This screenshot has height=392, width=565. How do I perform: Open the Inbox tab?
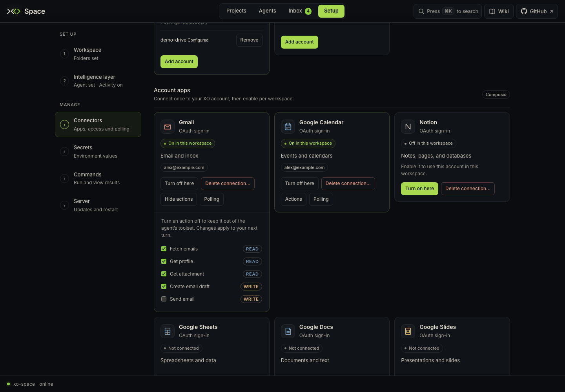[300, 11]
